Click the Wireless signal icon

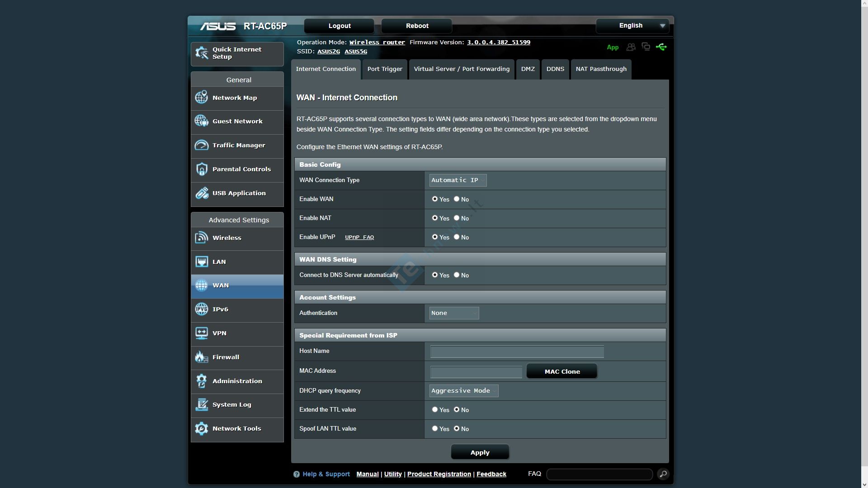coord(202,238)
